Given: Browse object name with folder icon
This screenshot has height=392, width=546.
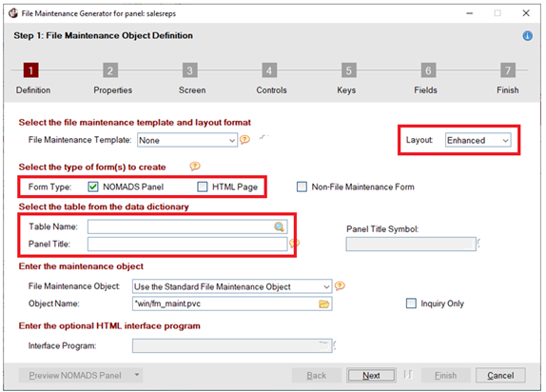Looking at the screenshot, I should 323,304.
